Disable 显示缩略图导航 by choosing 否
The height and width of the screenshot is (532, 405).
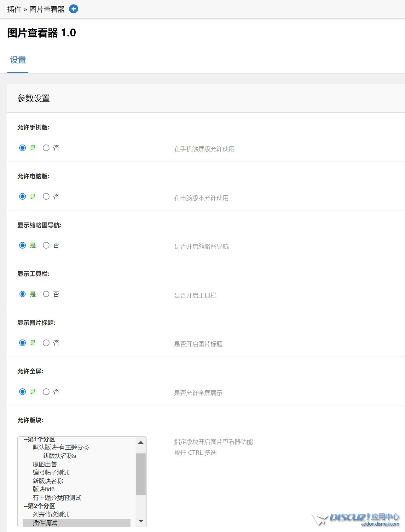pos(46,245)
